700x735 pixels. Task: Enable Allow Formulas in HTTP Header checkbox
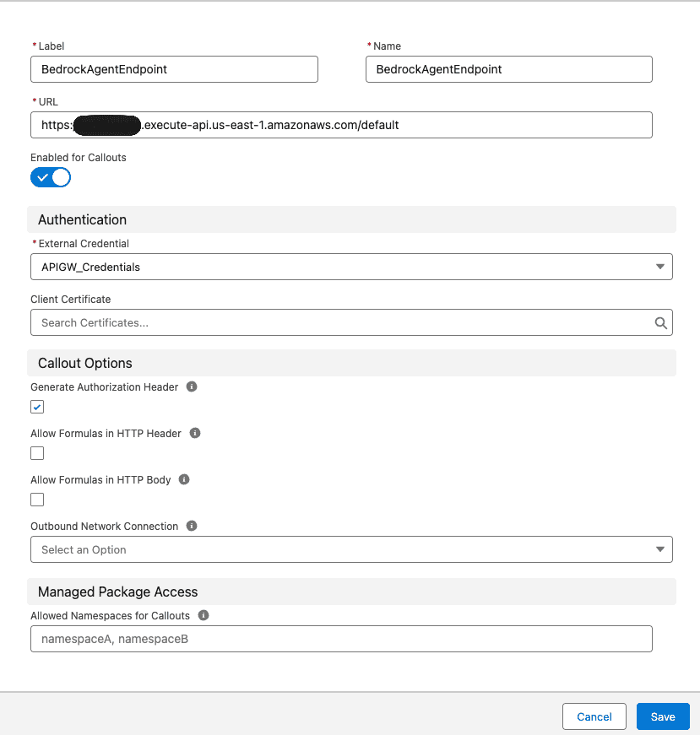(37, 453)
